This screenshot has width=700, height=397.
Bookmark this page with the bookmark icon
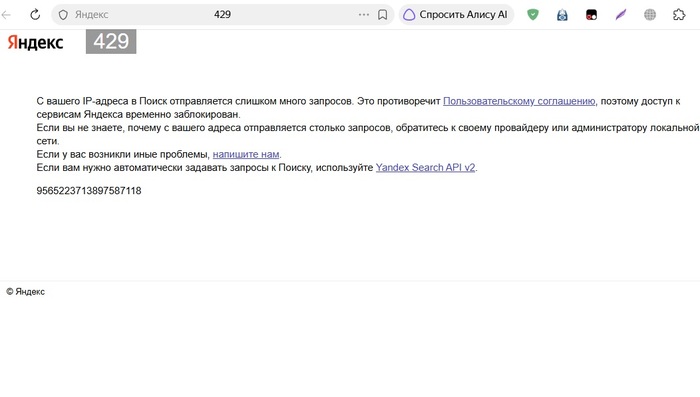tap(383, 15)
